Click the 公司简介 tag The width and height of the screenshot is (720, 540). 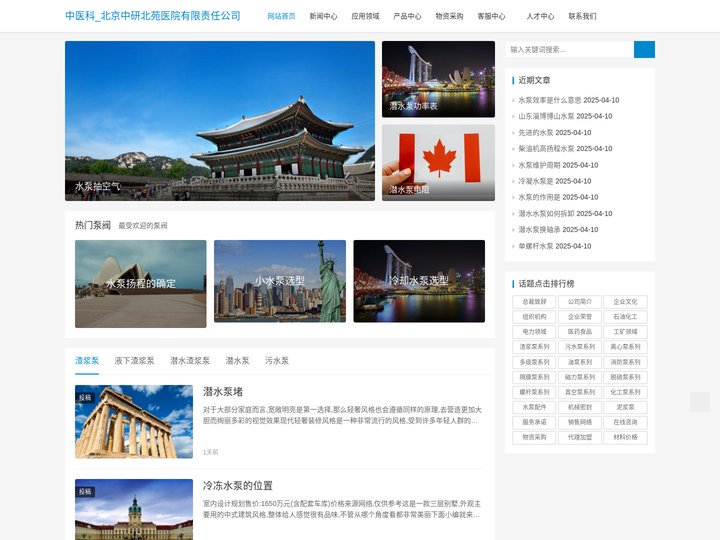coord(579,302)
